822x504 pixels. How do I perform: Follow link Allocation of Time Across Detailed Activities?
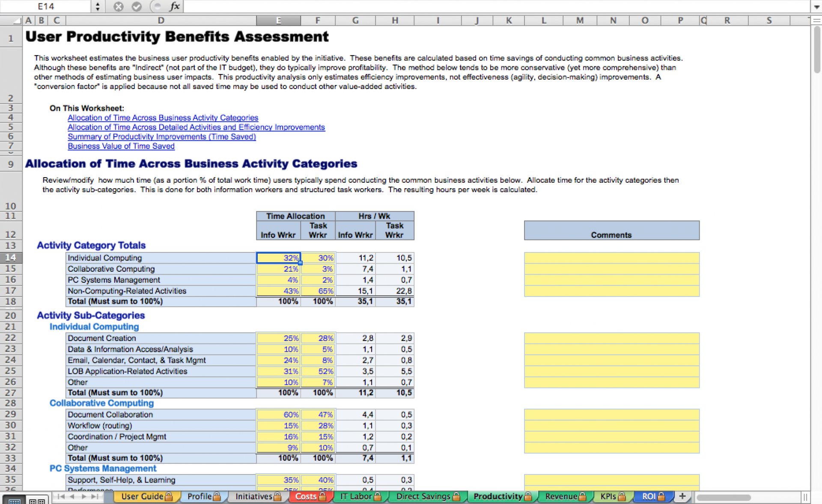coord(196,127)
